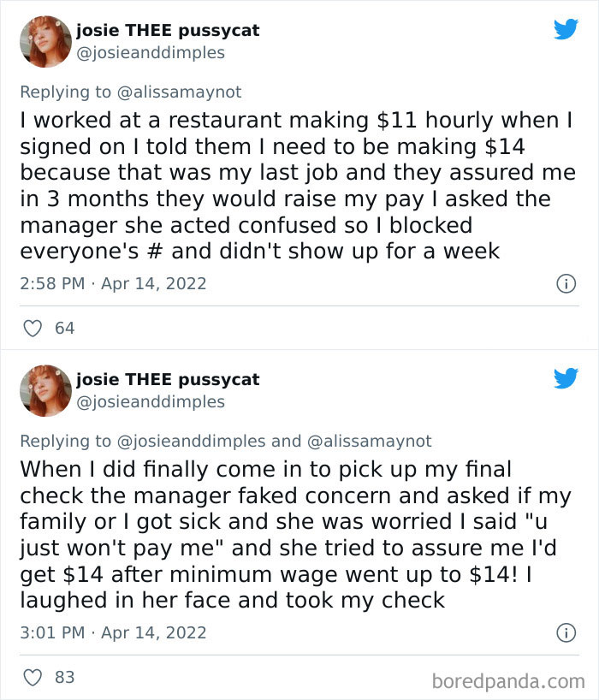This screenshot has width=599, height=700.
Task: Open josie THEE pussycat's profile avatar on top tweet
Action: coord(46,39)
